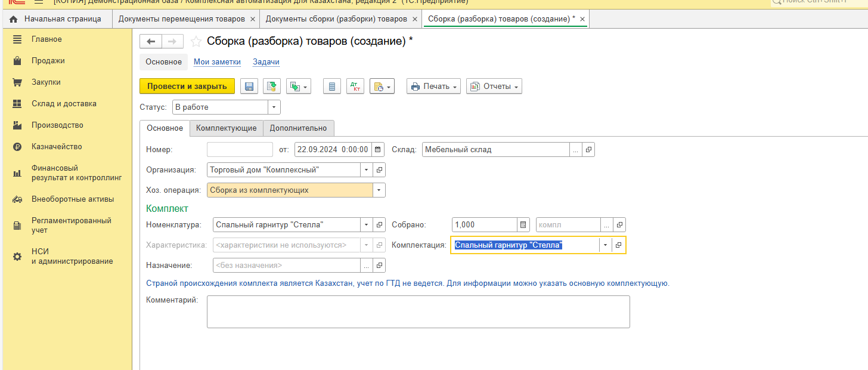Open the Печать menu button
Screen dimensions: 868x370
(x=433, y=87)
